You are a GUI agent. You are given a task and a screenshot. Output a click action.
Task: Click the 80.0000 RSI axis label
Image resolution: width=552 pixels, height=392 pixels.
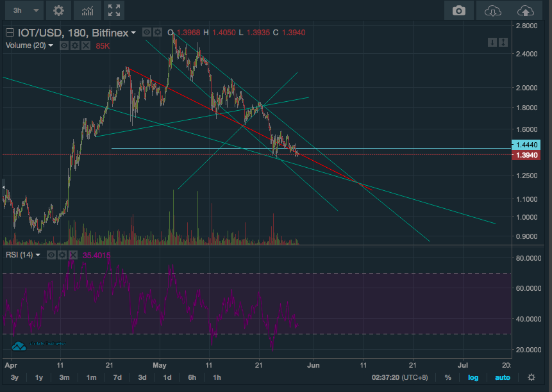point(528,258)
